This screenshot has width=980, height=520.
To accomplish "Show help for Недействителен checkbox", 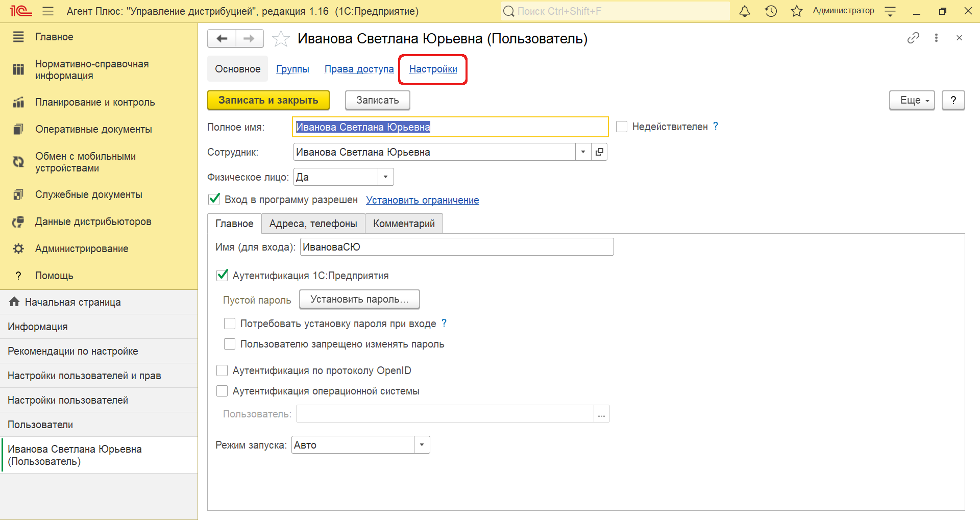I will pos(716,126).
